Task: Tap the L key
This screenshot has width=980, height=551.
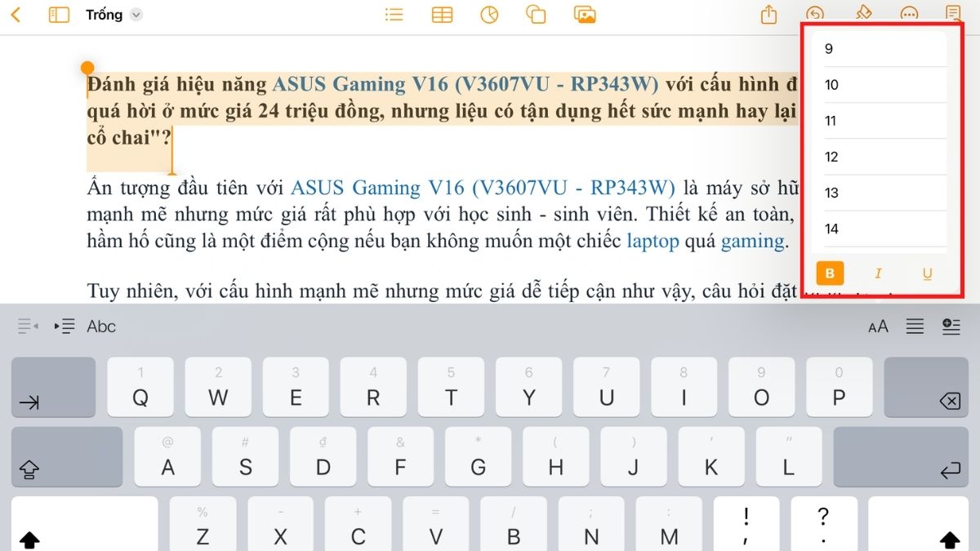Action: [788, 457]
